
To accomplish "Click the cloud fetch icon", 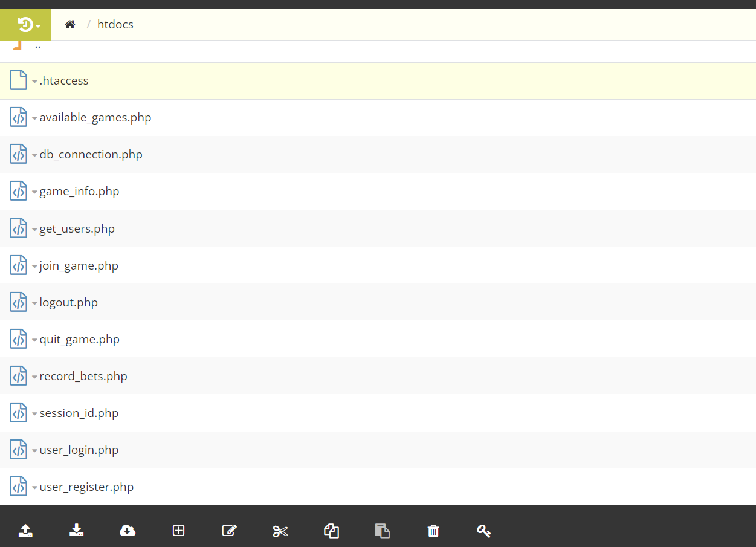I will (x=128, y=531).
